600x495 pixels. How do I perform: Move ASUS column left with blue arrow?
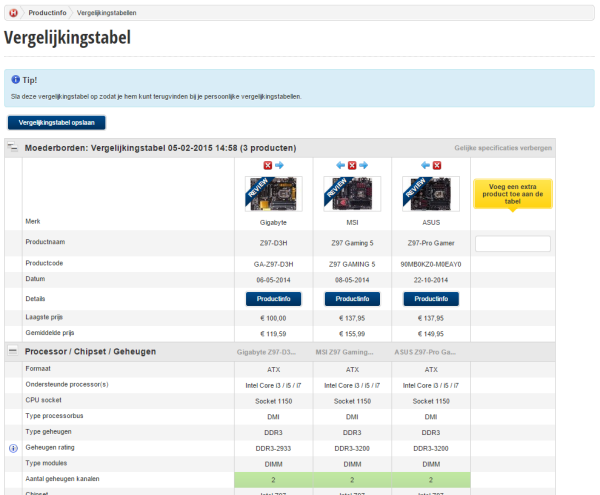pyautogui.click(x=425, y=165)
